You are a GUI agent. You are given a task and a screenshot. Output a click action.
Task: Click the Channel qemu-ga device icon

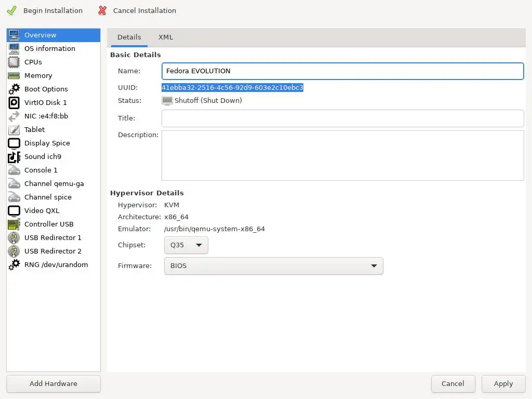point(14,183)
